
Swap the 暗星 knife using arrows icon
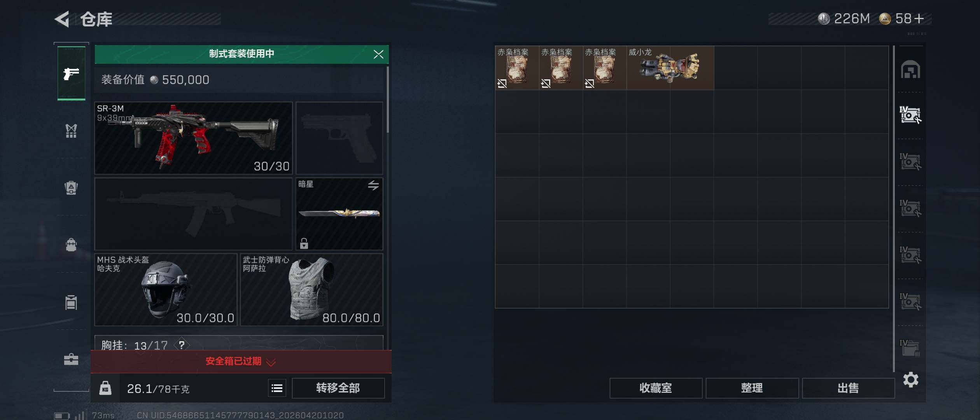point(373,185)
